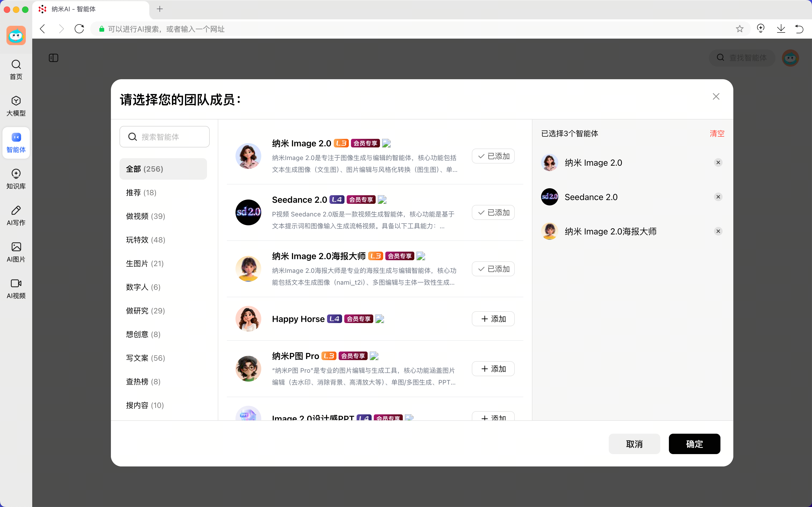Remove 纳米 Image 2.0 from selected list
Image resolution: width=812 pixels, height=507 pixels.
pyautogui.click(x=718, y=163)
